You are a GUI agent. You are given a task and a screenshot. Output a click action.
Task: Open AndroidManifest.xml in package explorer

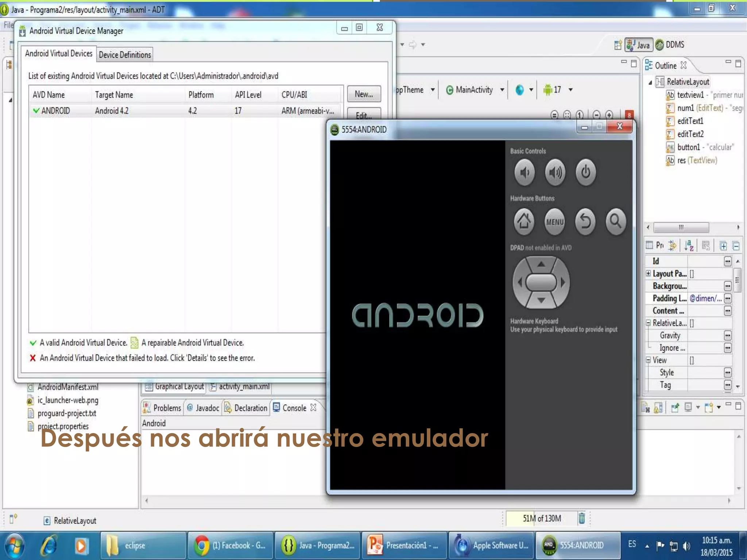(x=68, y=387)
